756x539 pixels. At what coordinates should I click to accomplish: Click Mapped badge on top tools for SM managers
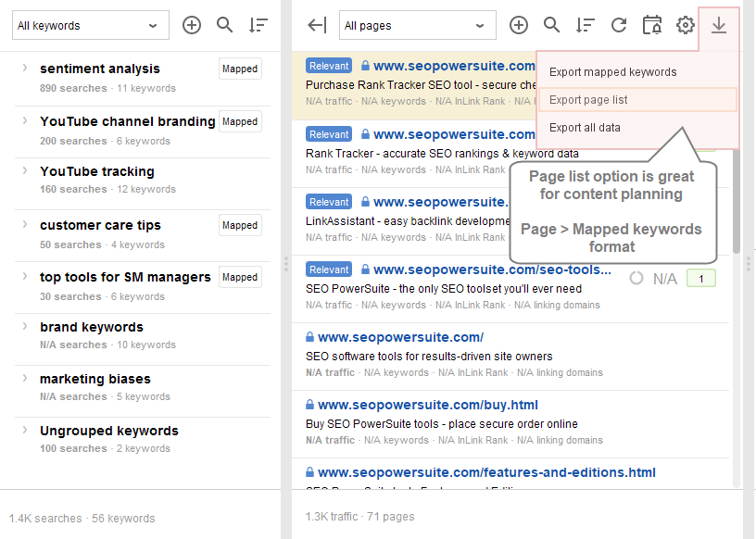point(240,277)
